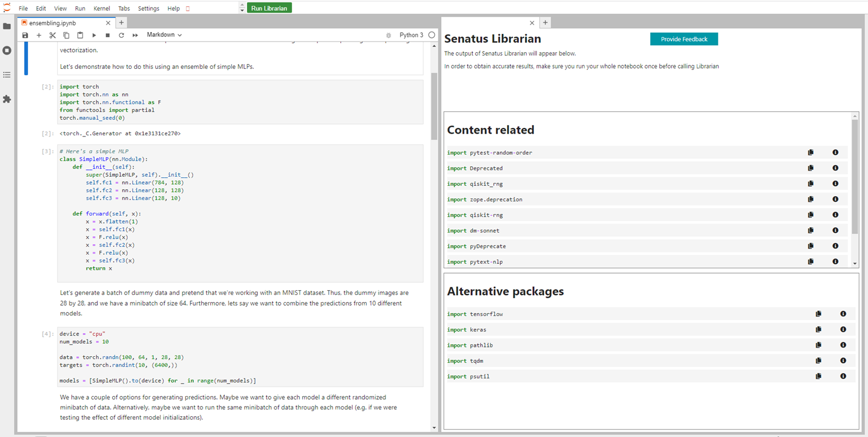Open the file browser sidebar icon
The width and height of the screenshot is (868, 437).
[x=7, y=26]
